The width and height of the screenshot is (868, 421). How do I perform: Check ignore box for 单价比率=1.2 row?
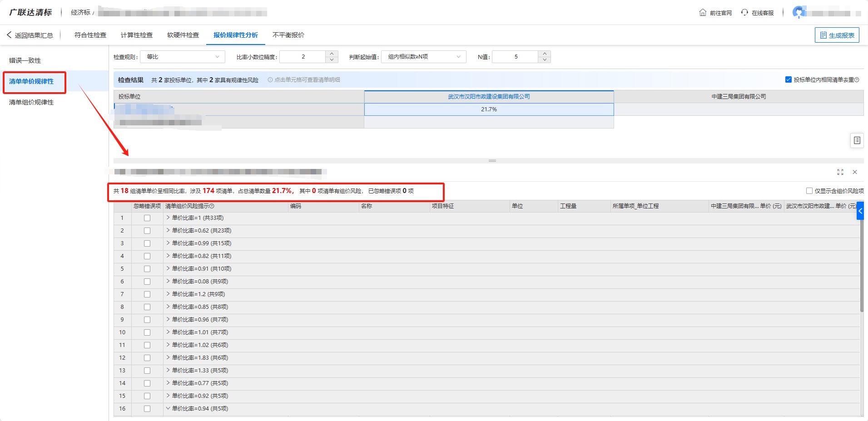point(147,294)
